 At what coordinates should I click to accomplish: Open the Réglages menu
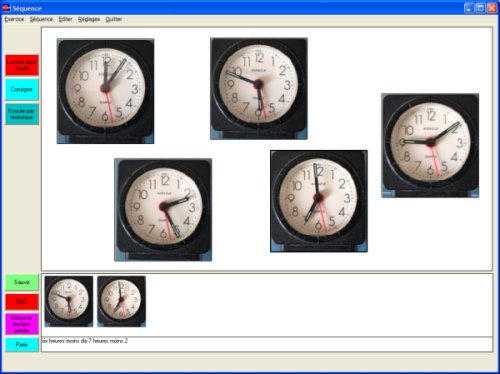(x=89, y=19)
